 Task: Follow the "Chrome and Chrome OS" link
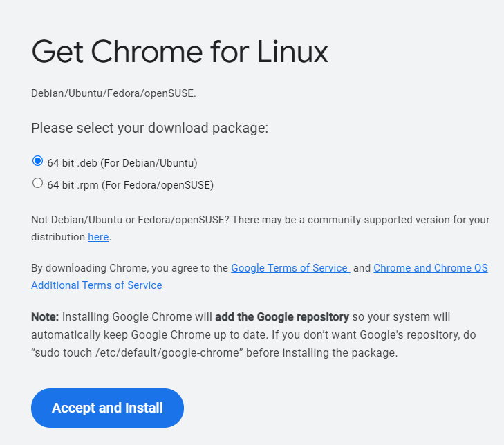click(430, 268)
